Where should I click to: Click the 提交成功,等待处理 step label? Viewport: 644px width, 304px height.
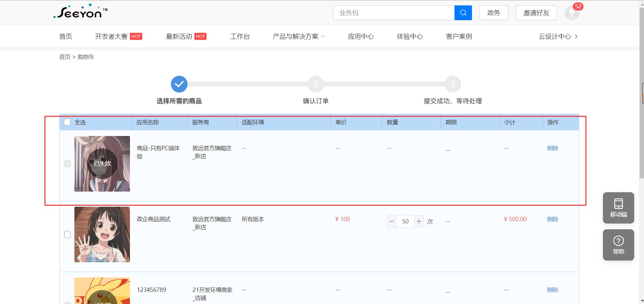[x=453, y=101]
